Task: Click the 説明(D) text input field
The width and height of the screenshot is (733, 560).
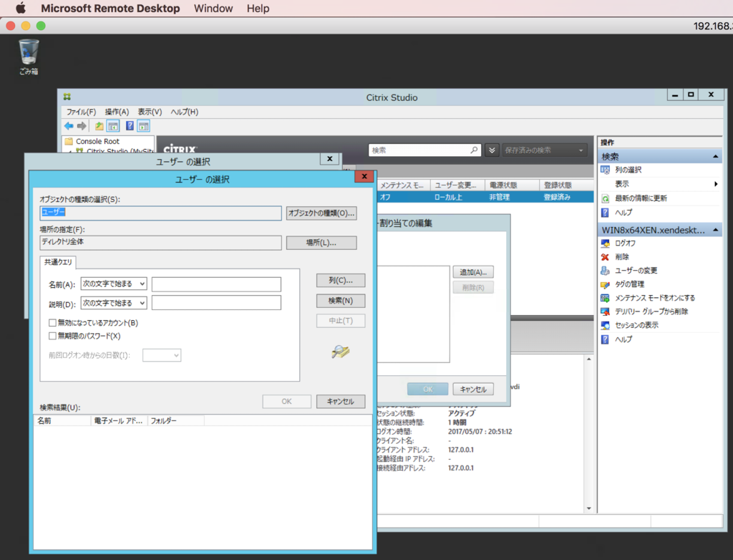Action: [x=216, y=303]
